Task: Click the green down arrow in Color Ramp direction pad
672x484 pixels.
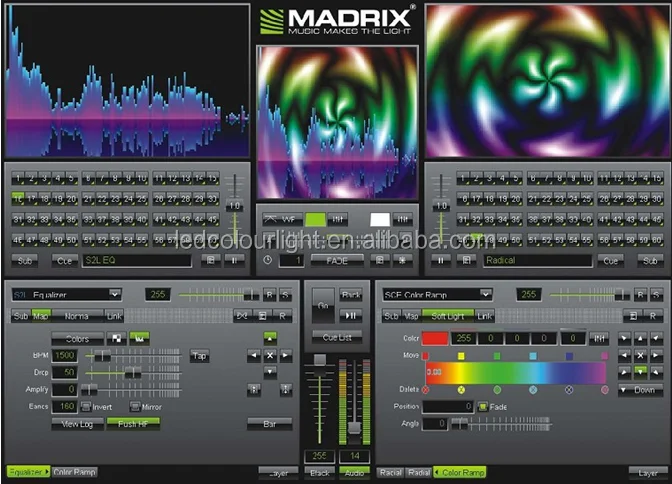Action: 640,371
